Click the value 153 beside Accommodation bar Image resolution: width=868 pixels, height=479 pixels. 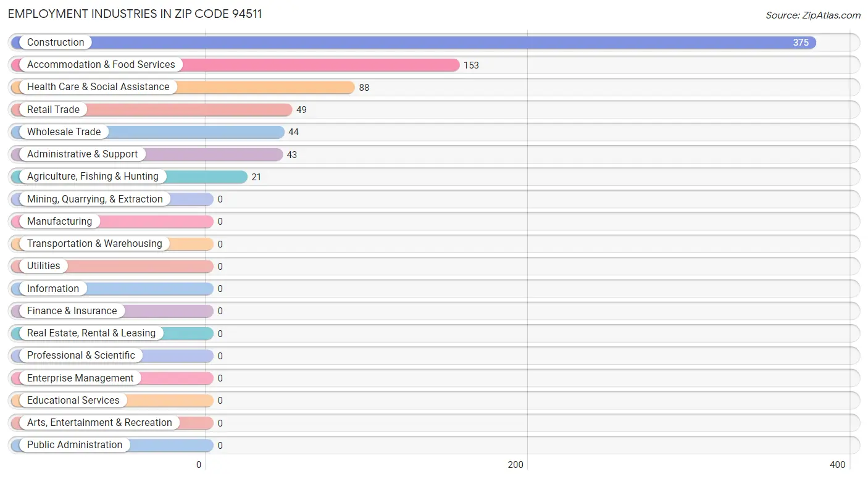[471, 65]
